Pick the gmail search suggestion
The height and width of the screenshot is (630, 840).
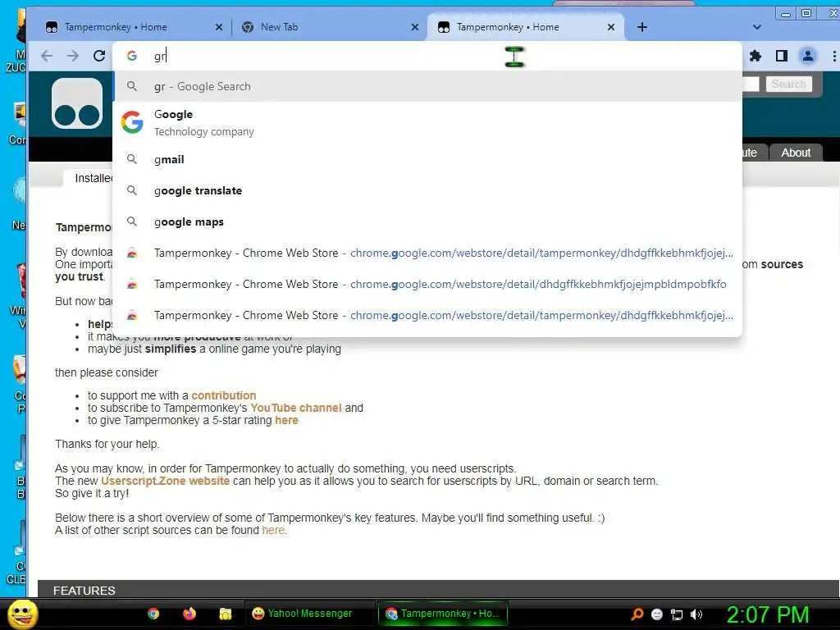pyautogui.click(x=427, y=159)
